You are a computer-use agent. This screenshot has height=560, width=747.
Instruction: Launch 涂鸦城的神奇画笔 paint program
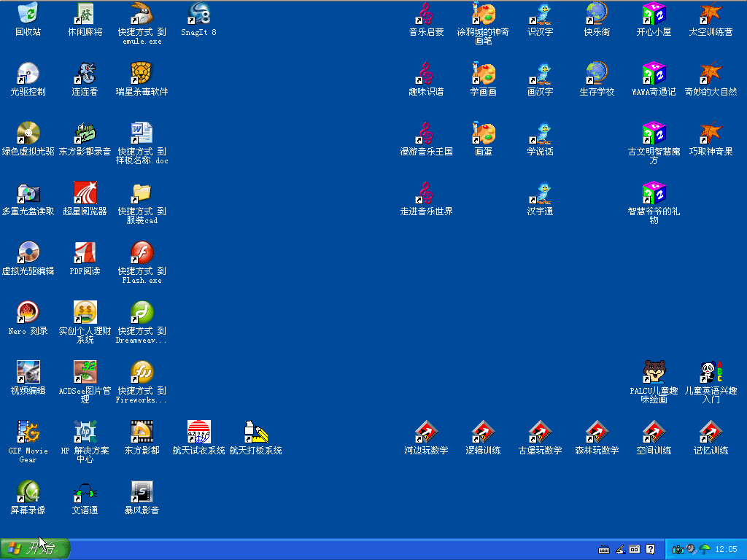(483, 14)
